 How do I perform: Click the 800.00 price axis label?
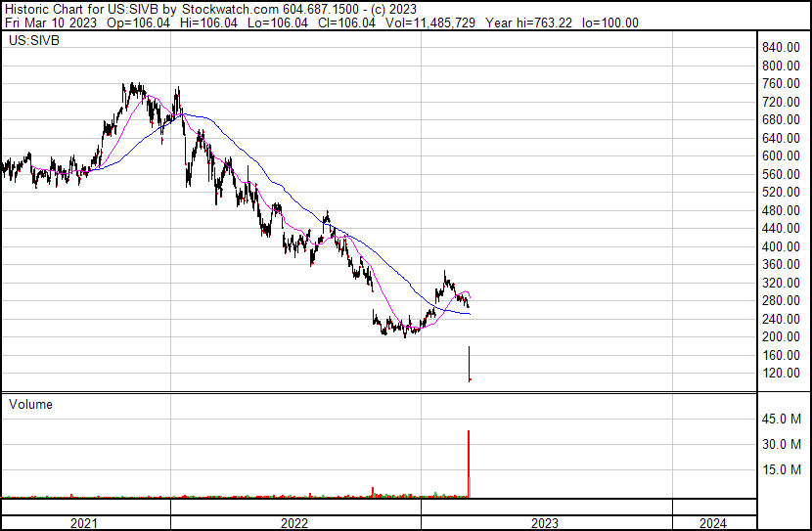(x=781, y=66)
